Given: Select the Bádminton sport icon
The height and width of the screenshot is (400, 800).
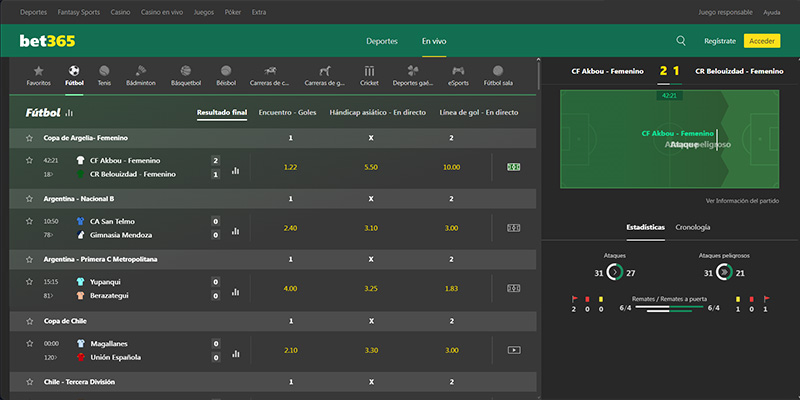Looking at the screenshot, I should (x=141, y=71).
